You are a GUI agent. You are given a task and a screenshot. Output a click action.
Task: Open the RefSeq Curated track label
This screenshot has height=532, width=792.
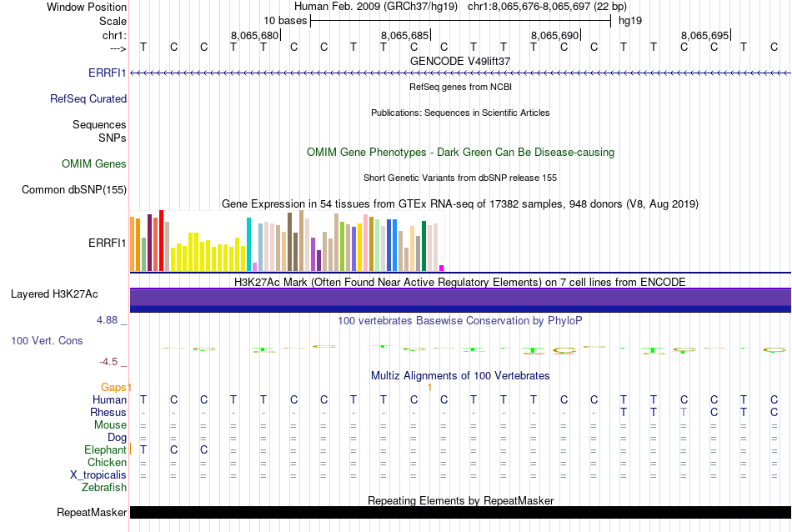tap(88, 99)
